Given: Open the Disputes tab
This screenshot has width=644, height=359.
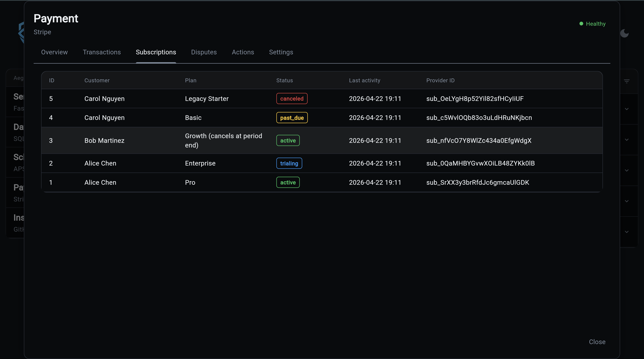Looking at the screenshot, I should point(204,52).
